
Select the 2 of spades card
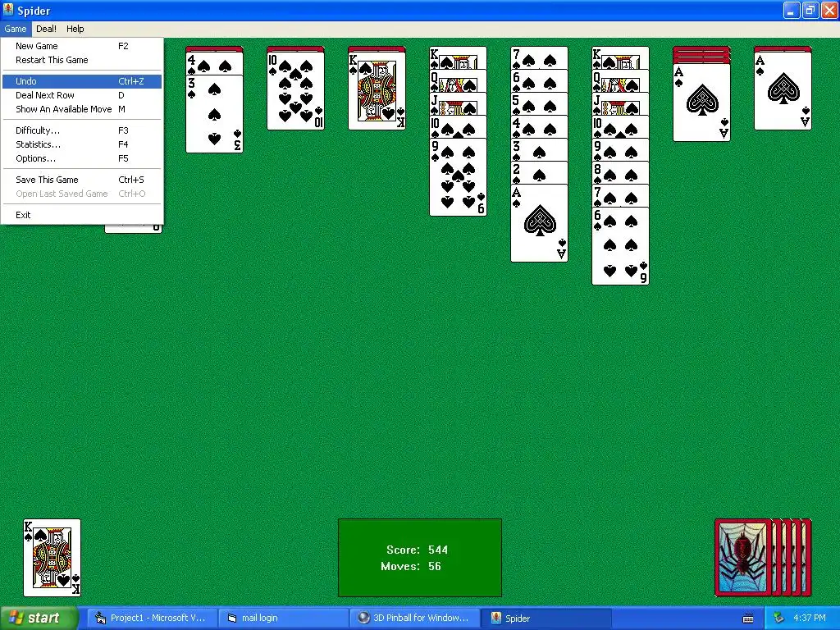tap(540, 173)
